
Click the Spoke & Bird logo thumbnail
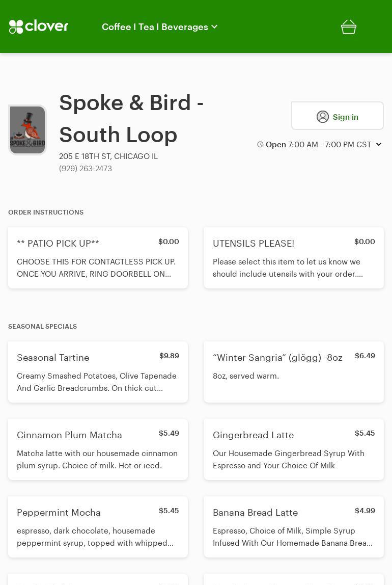click(x=27, y=130)
